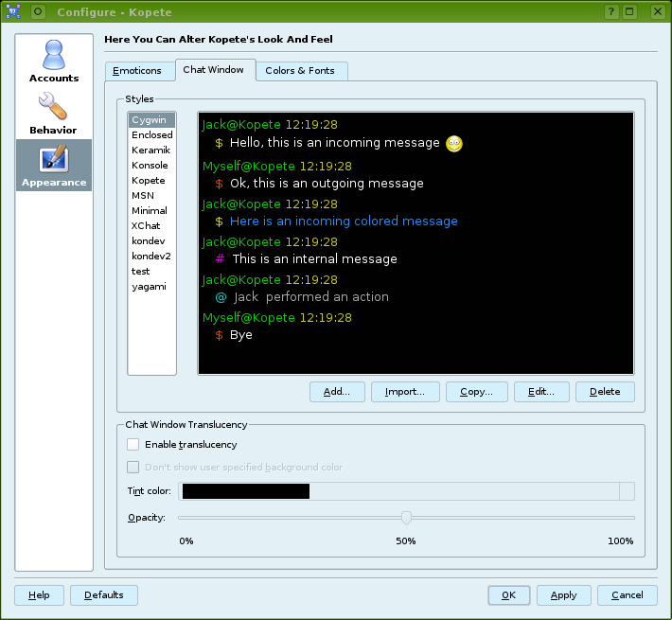The width and height of the screenshot is (672, 620).
Task: Toggle Don't show user specified background color
Action: 133,467
